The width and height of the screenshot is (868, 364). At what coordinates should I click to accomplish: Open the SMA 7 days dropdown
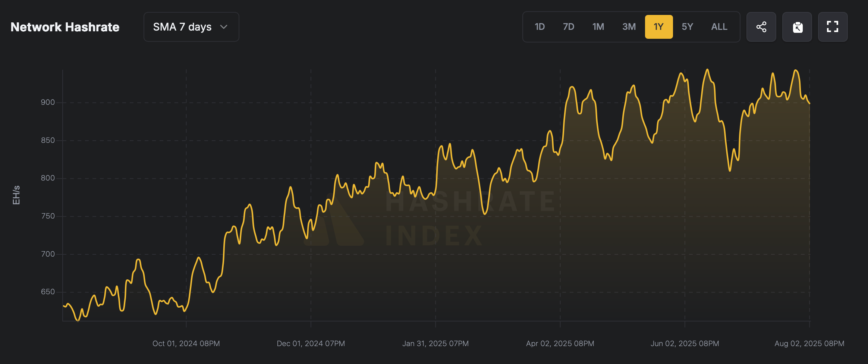click(x=191, y=27)
